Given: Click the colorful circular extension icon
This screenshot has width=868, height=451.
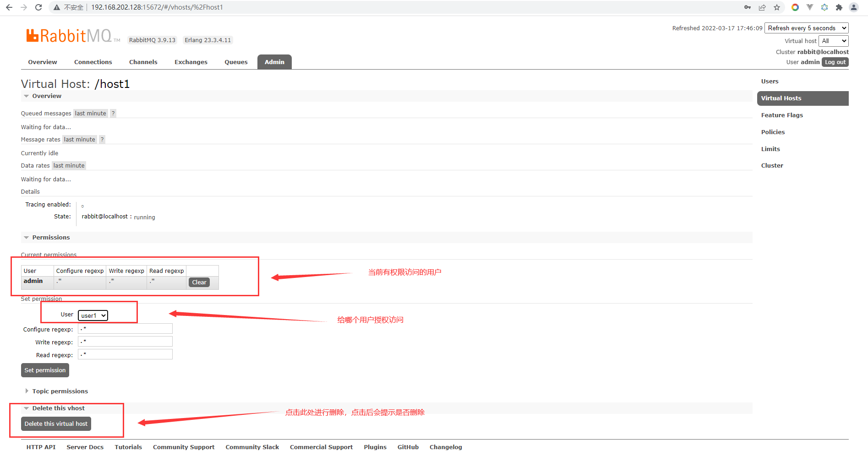Looking at the screenshot, I should pyautogui.click(x=795, y=7).
